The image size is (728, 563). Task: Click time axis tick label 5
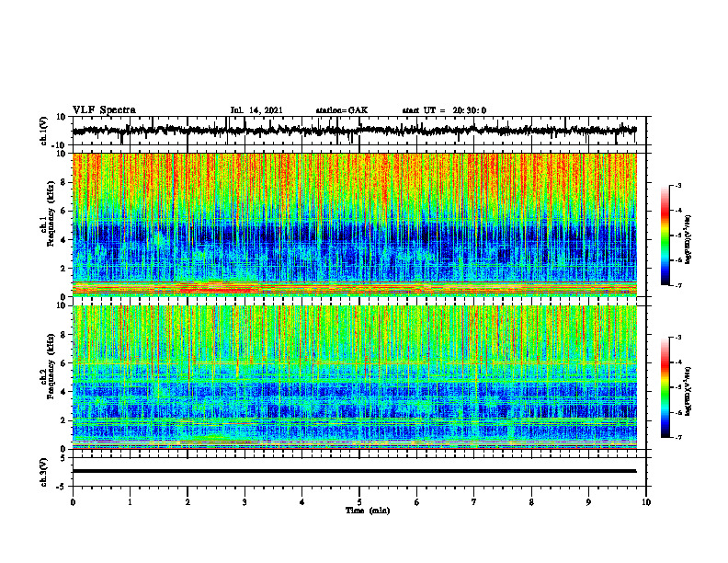pos(359,502)
